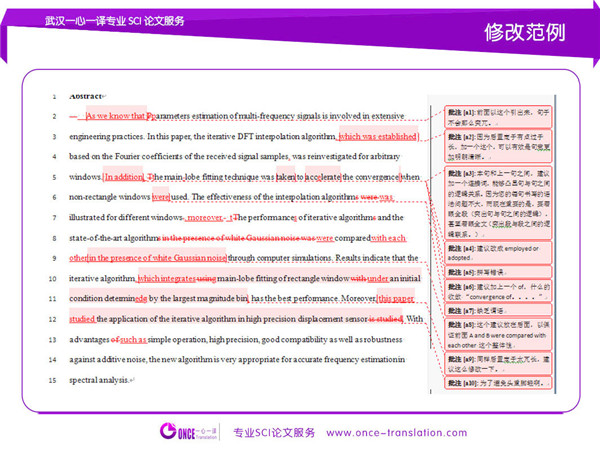Click inserted text 'this paper' on line 11
600x450 pixels.
click(x=396, y=298)
